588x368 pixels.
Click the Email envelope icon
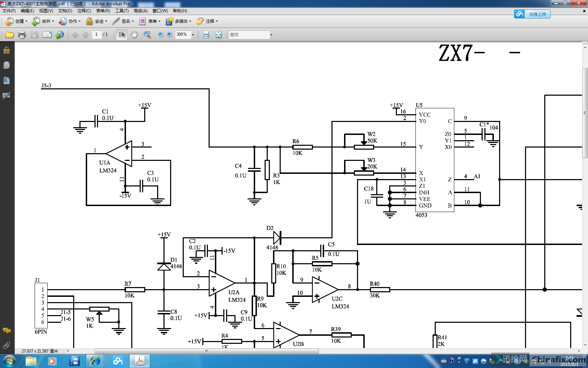pyautogui.click(x=47, y=35)
